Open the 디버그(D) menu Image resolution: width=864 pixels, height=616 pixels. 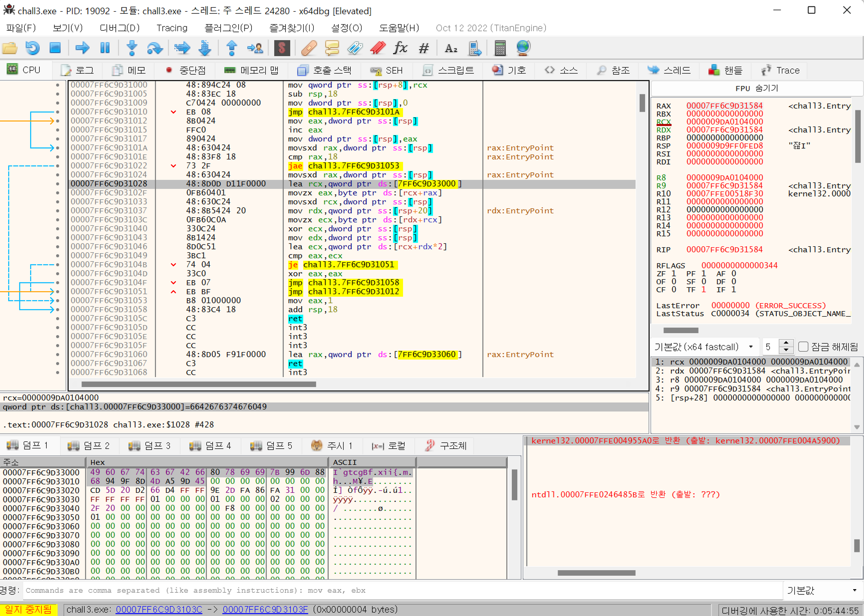tap(120, 28)
